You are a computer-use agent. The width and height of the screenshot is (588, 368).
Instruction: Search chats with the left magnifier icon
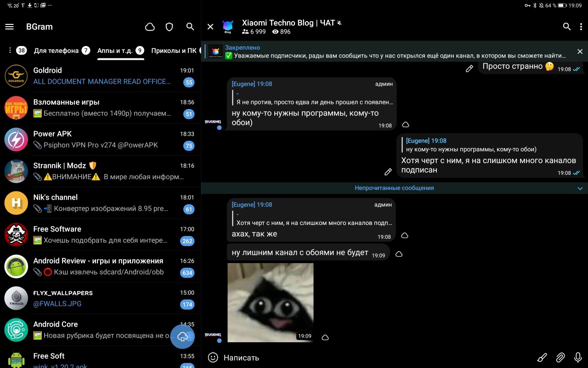(190, 27)
